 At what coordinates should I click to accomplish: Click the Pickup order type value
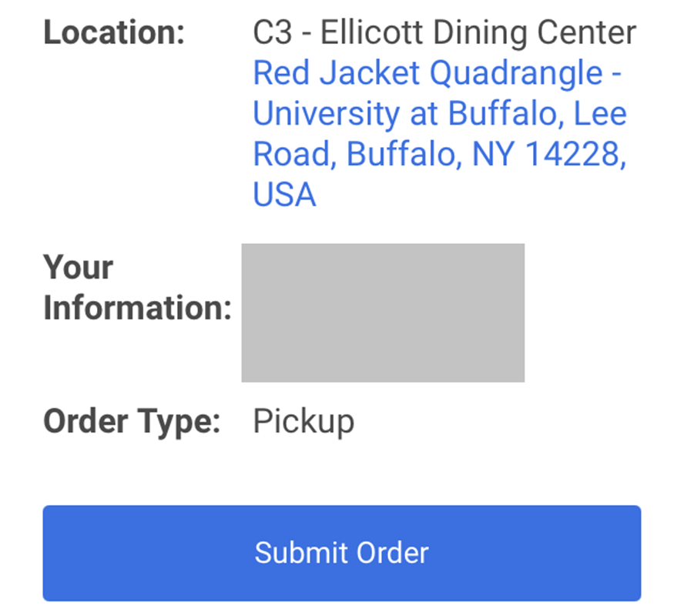click(x=303, y=421)
